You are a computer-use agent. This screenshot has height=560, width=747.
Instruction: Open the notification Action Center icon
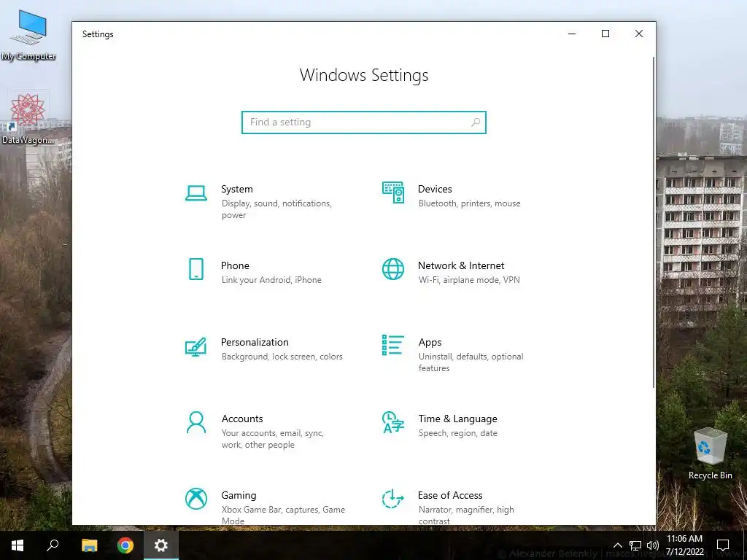[723, 545]
